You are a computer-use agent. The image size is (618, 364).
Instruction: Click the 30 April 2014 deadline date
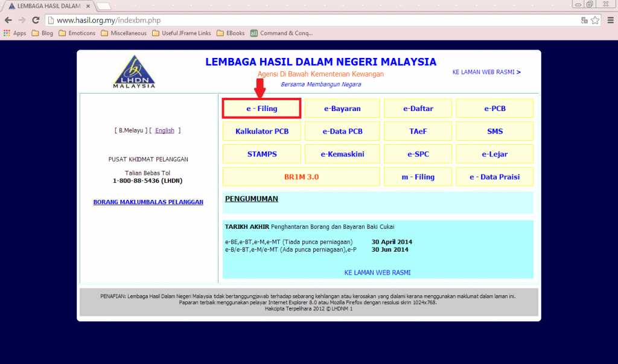[391, 241]
